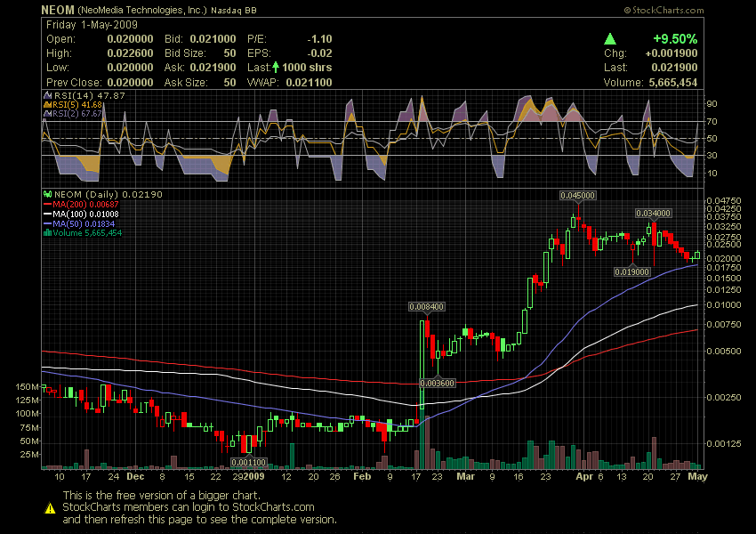Click the 0.01000 price axis label

click(724, 305)
